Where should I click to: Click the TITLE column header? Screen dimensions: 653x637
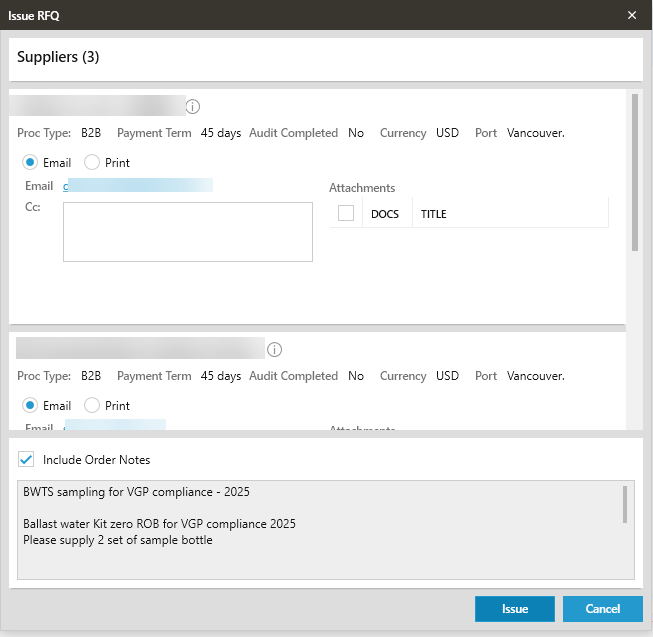[433, 214]
